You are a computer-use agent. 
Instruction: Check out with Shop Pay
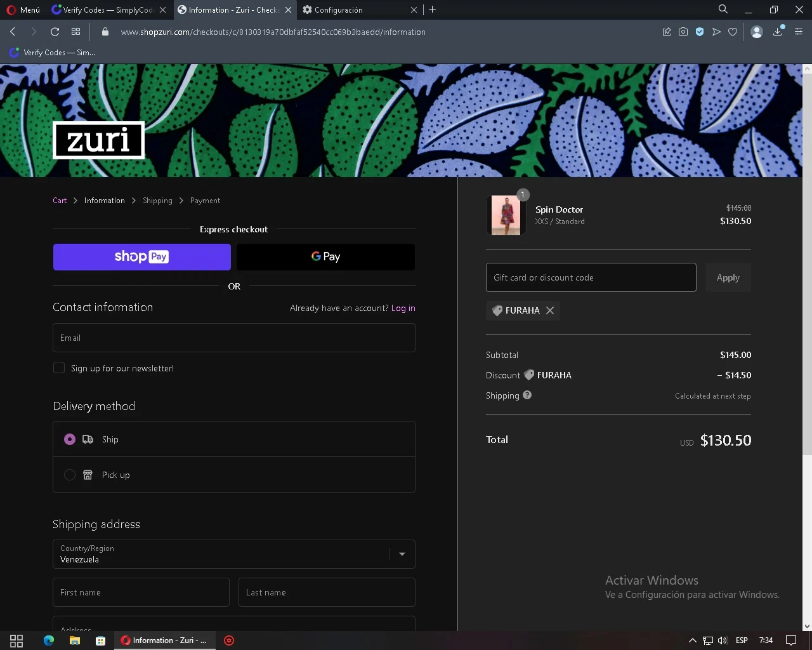tap(142, 257)
